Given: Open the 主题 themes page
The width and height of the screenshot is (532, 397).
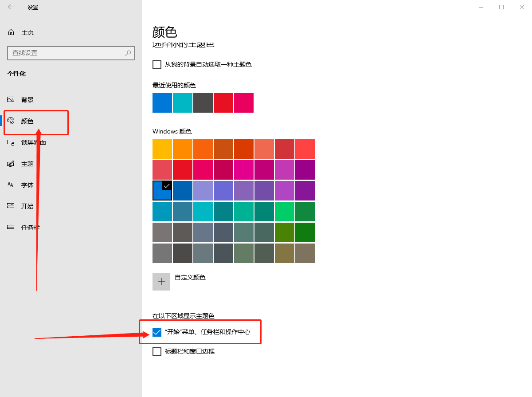Looking at the screenshot, I should tap(21, 164).
